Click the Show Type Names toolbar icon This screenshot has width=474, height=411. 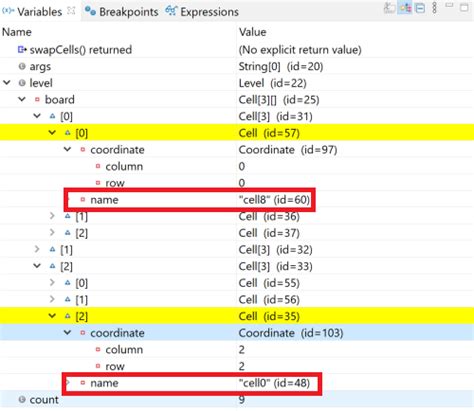[x=389, y=8]
